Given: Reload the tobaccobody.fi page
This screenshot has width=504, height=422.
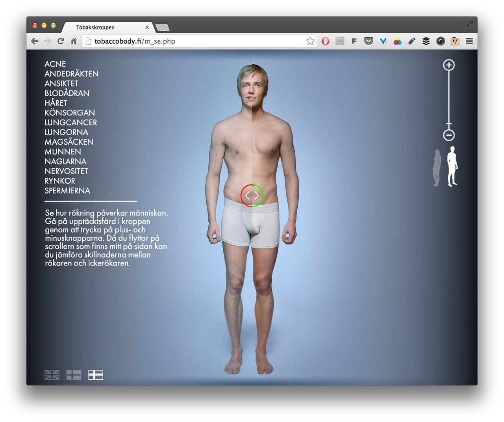Looking at the screenshot, I should [61, 41].
